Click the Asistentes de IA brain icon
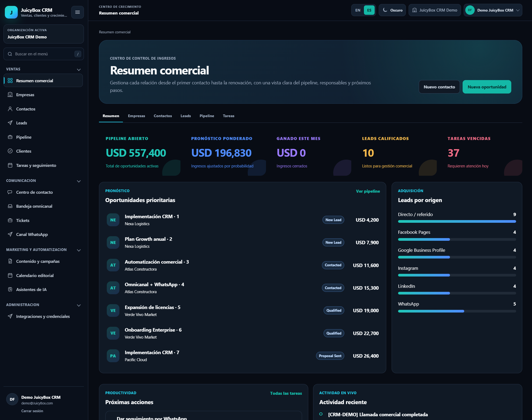 [x=10, y=289]
